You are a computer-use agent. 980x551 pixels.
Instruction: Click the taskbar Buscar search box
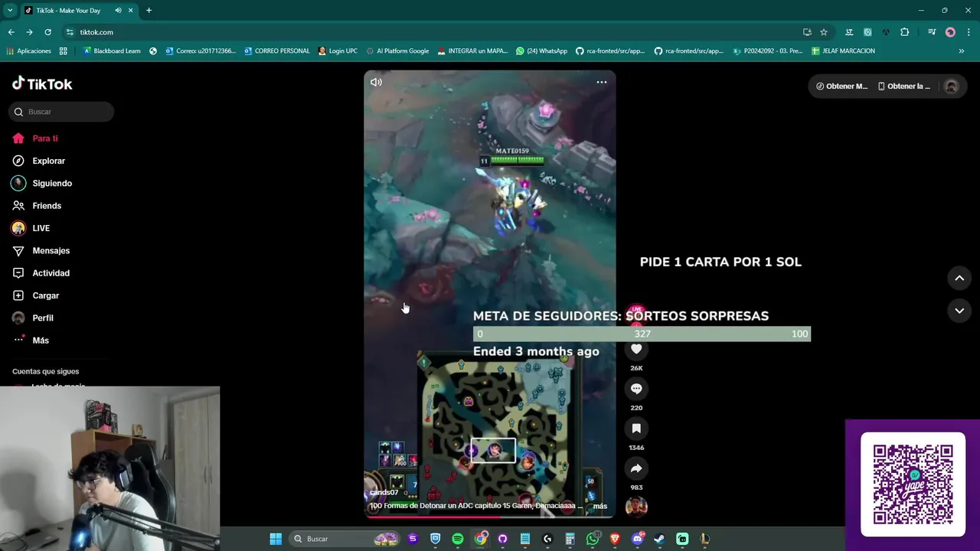(345, 539)
